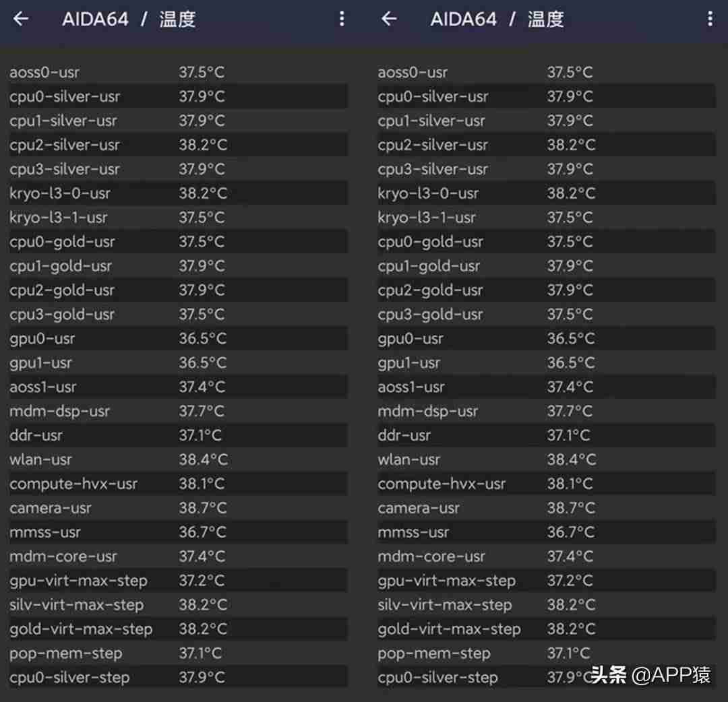The image size is (728, 702).
Task: Select silv-virt-max-step row in right panel
Action: (546, 604)
